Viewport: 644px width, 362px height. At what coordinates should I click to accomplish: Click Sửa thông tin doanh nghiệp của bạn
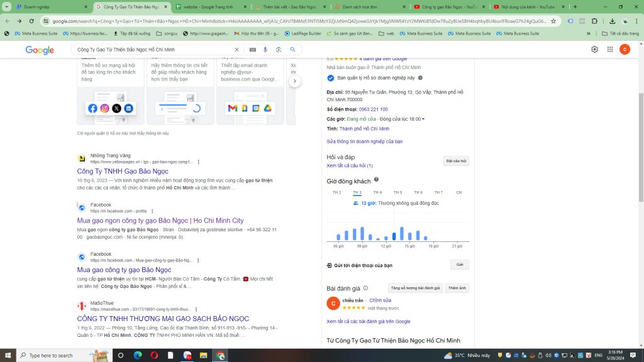tap(364, 141)
